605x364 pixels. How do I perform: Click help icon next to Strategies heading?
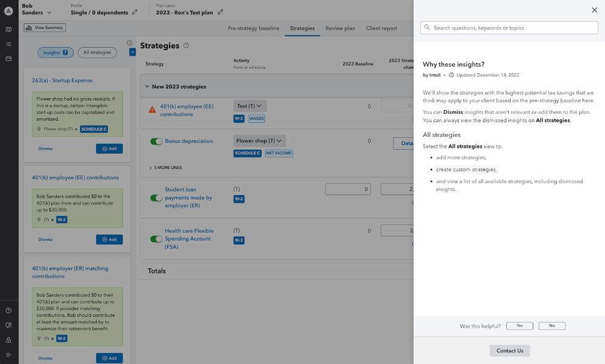point(186,45)
